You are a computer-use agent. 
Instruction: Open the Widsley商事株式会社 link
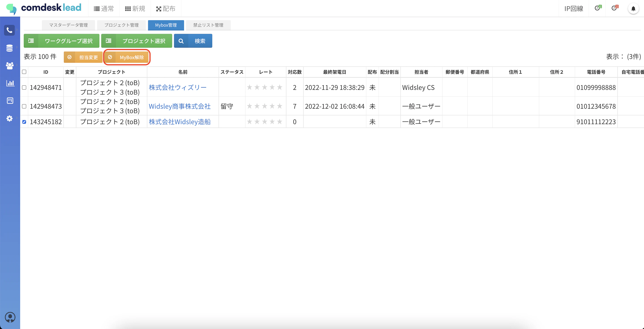click(180, 106)
